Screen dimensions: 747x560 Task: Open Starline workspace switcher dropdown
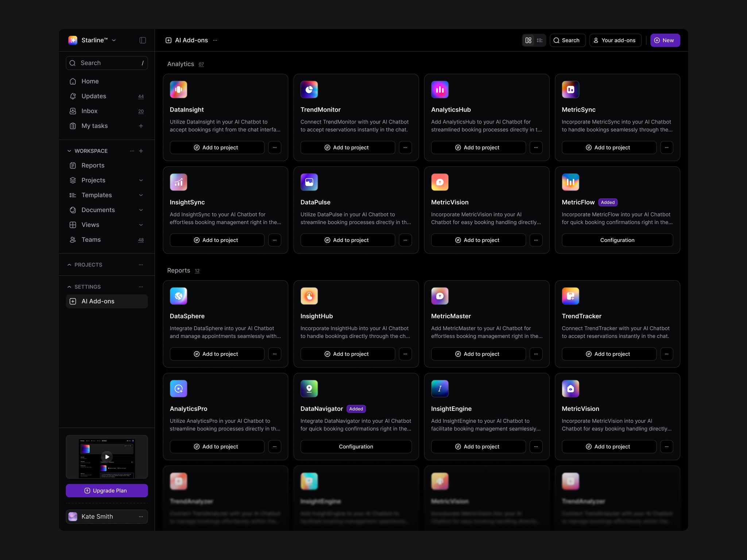tap(114, 40)
